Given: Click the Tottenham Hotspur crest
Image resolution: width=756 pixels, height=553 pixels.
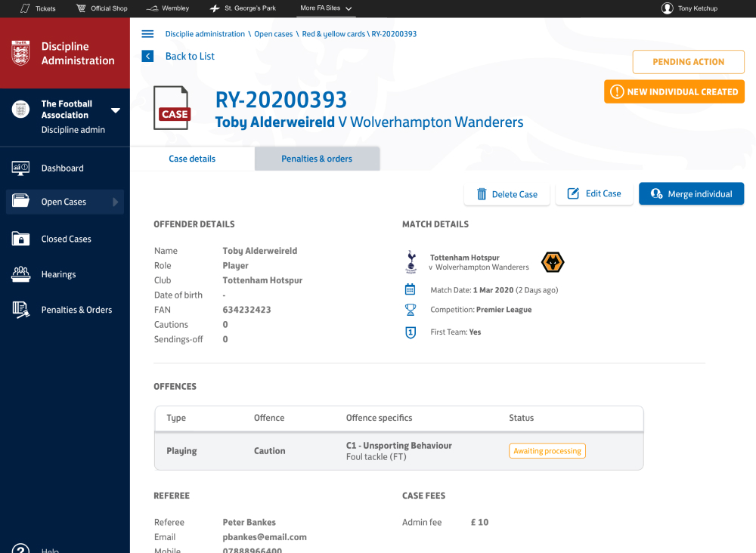Looking at the screenshot, I should [x=411, y=261].
